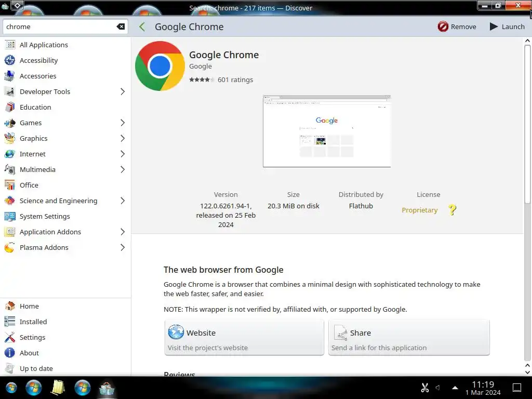This screenshot has height=399, width=532.
Task: Click the scrollbar up arrow
Action: pos(527,41)
